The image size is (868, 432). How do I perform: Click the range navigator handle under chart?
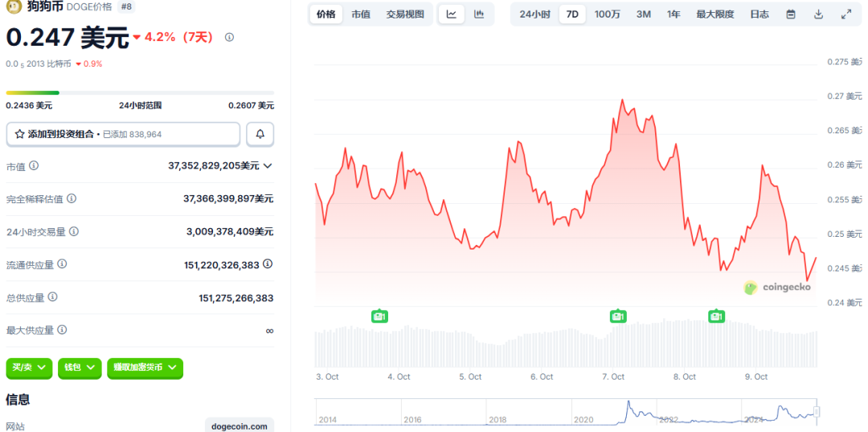pos(816,412)
